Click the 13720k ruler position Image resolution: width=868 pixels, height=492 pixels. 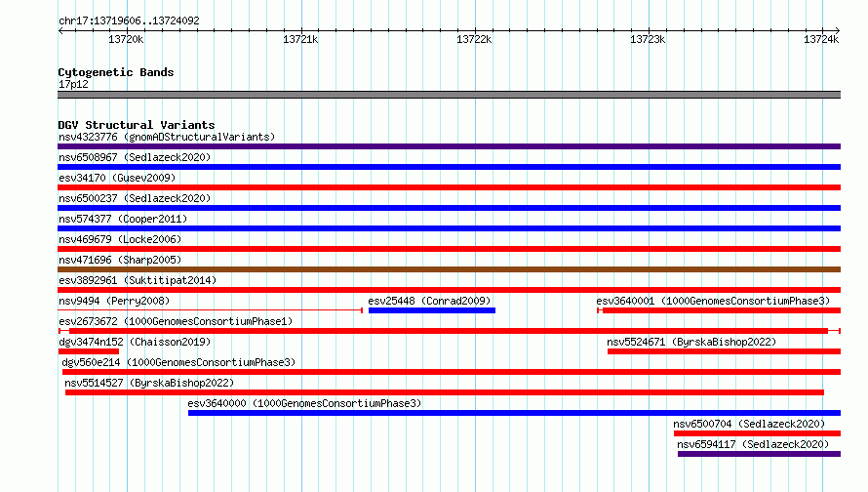pyautogui.click(x=126, y=39)
